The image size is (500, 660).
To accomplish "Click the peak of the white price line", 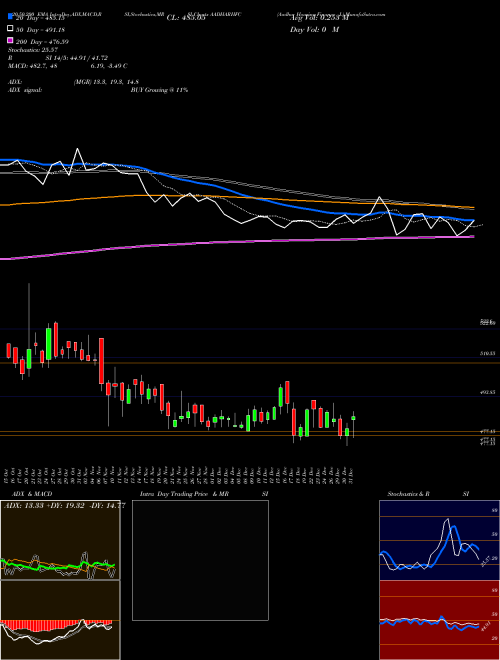I will pyautogui.click(x=77, y=149).
